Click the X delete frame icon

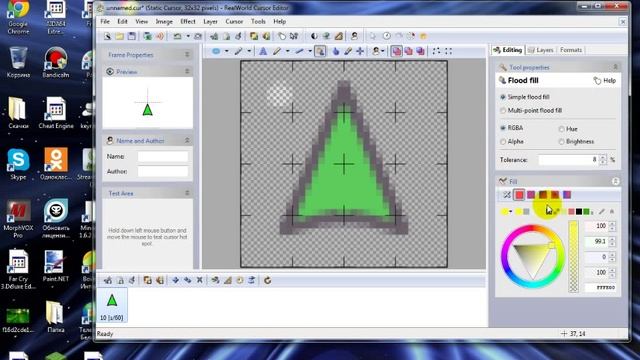pyautogui.click(x=200, y=280)
